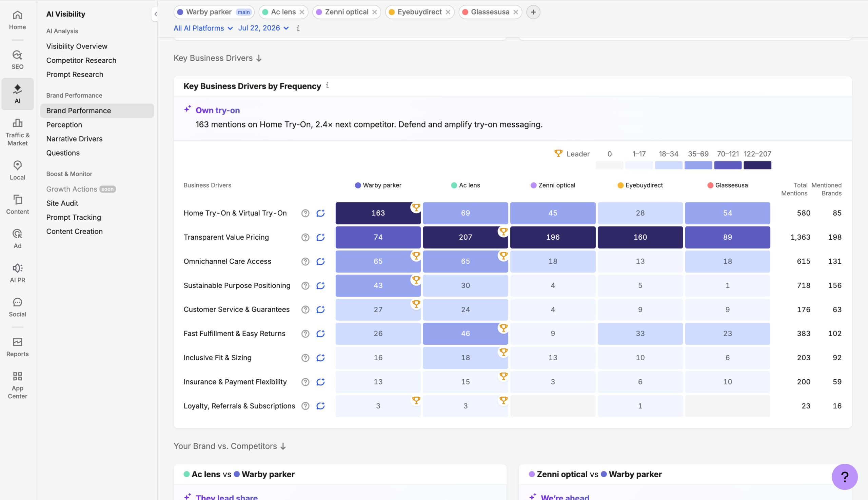This screenshot has width=868, height=500.
Task: Add a competitor with the plus button
Action: point(533,12)
